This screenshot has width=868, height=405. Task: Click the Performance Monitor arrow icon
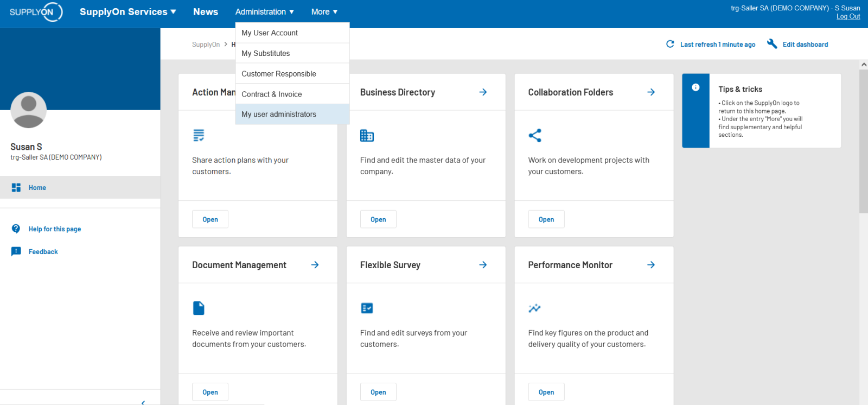coord(651,265)
